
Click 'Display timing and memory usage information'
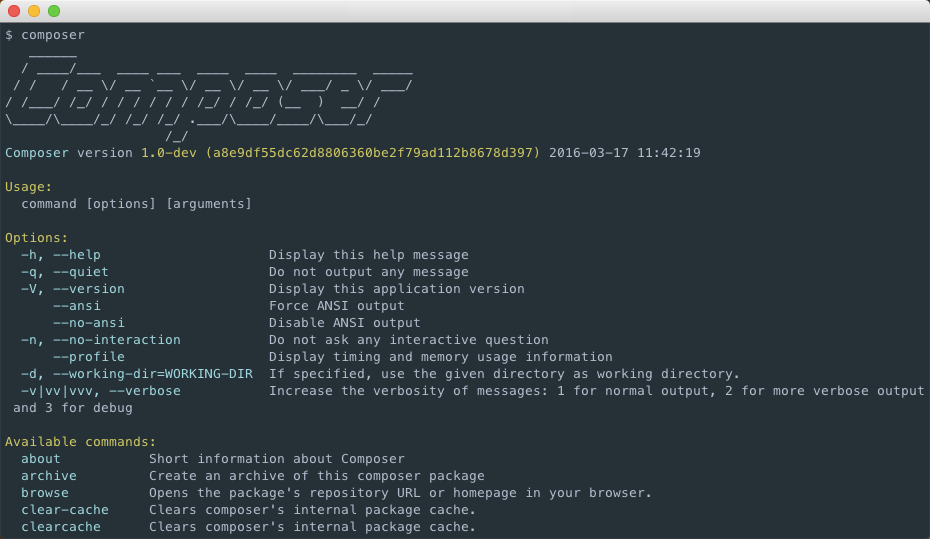441,357
